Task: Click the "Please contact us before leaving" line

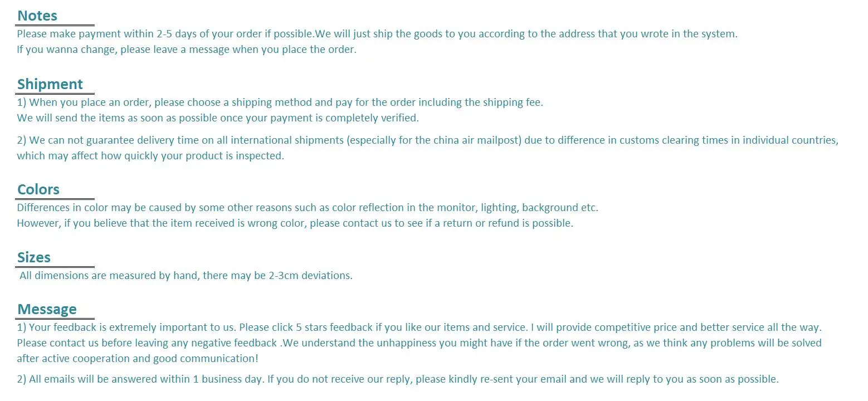Action: (419, 343)
